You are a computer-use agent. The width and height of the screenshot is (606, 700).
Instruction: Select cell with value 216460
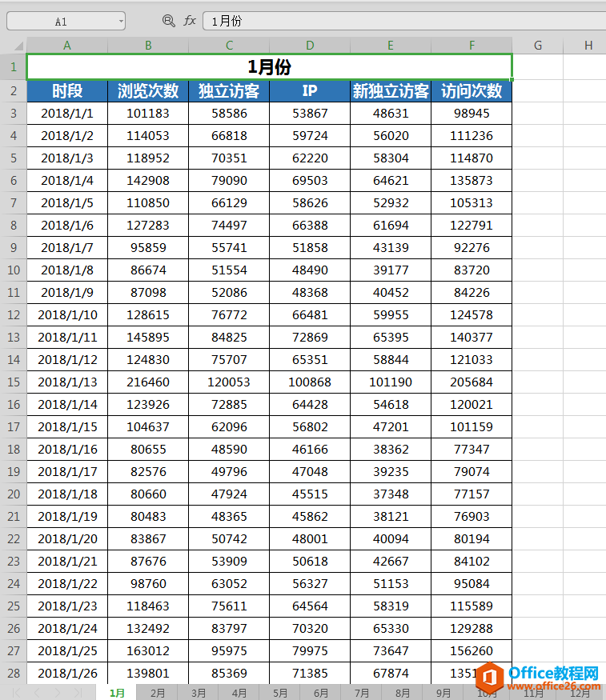148,382
